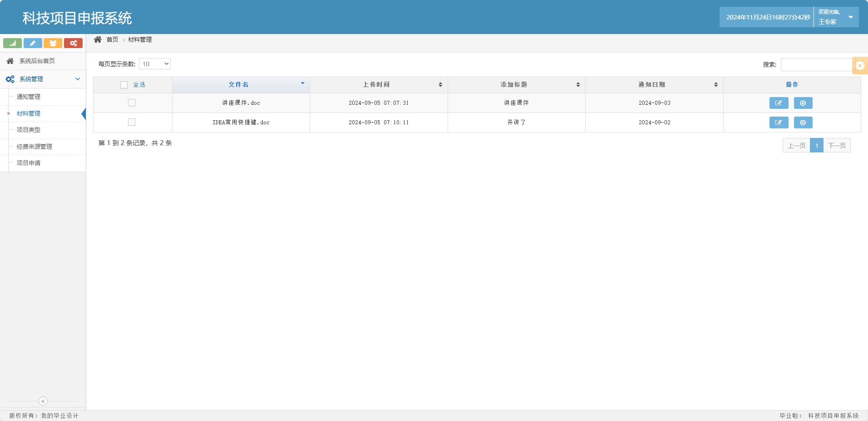Check the box for IDEA常用快捷键.doc

click(x=132, y=122)
